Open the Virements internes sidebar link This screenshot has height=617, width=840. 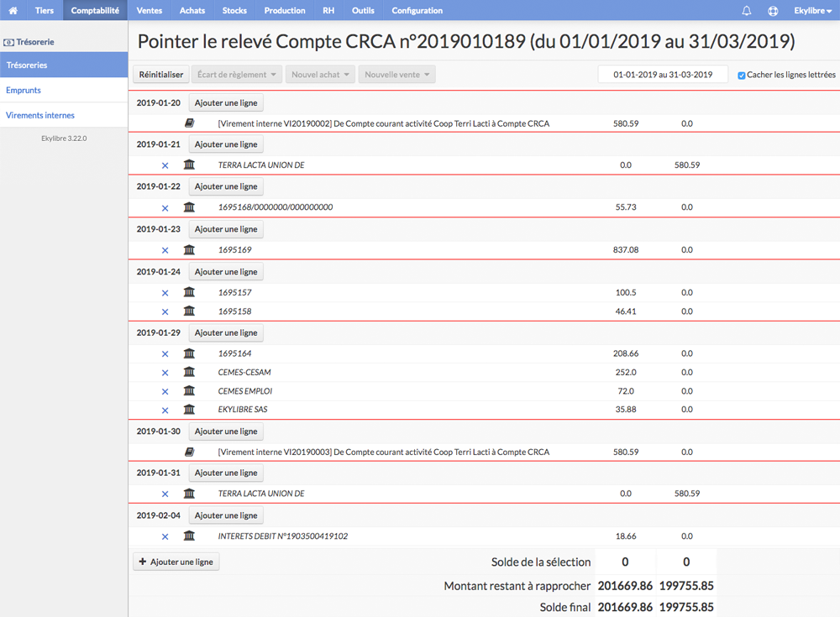pos(40,115)
